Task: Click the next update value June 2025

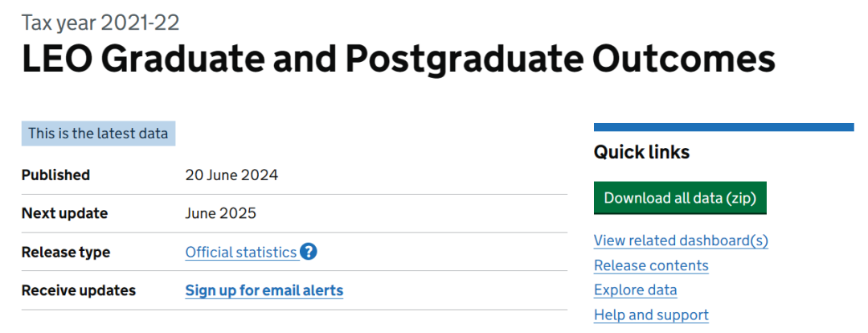Action: (x=220, y=213)
